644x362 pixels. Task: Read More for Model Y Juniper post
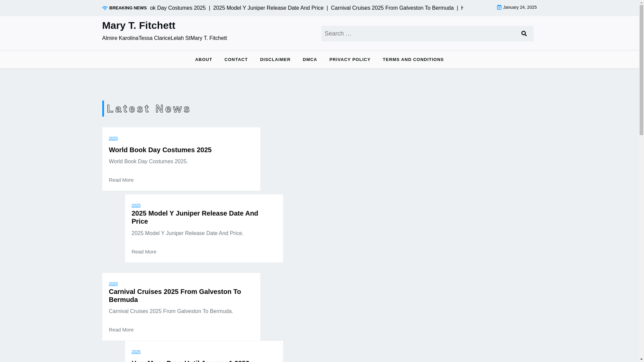pyautogui.click(x=144, y=252)
